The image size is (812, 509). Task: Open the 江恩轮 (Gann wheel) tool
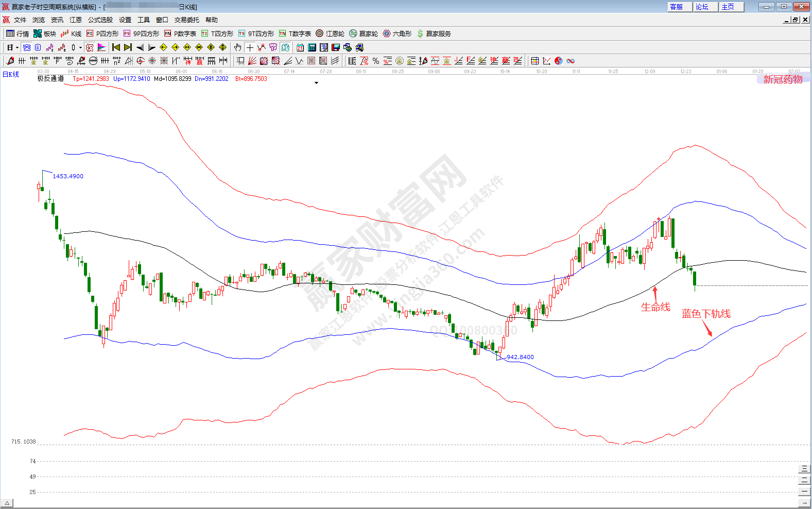coord(330,33)
